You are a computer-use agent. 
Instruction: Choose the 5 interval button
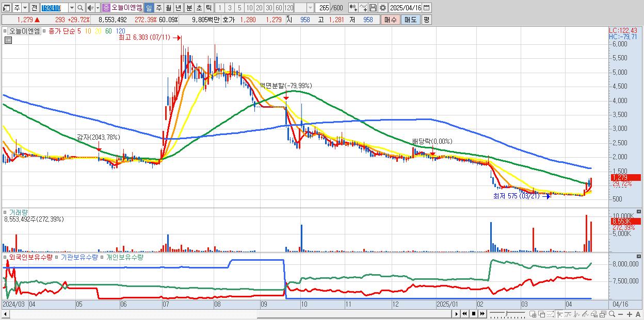click(239, 8)
